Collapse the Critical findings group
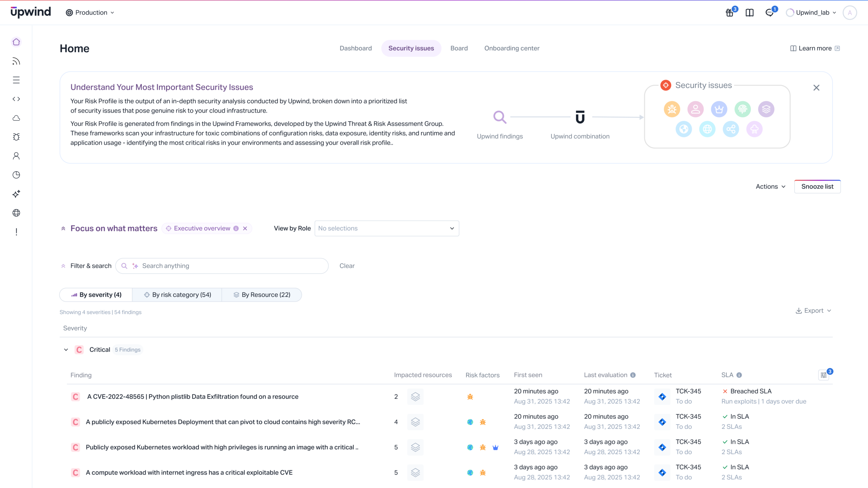 66,350
